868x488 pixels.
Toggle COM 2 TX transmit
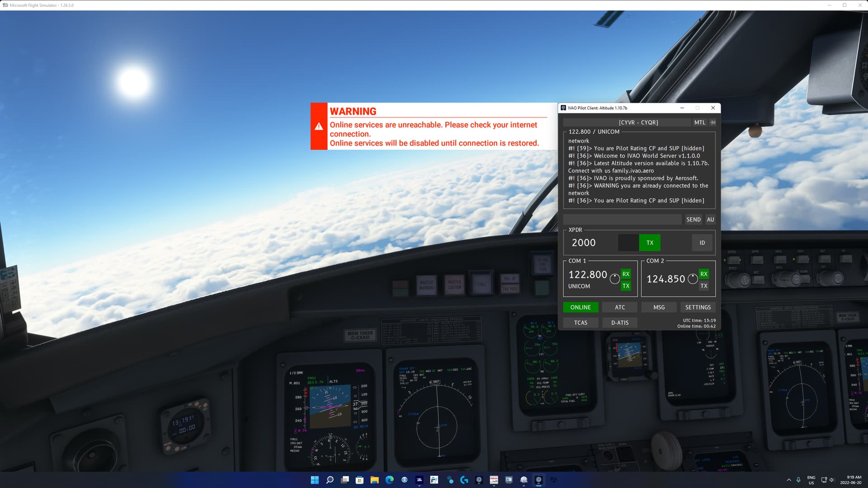(704, 286)
